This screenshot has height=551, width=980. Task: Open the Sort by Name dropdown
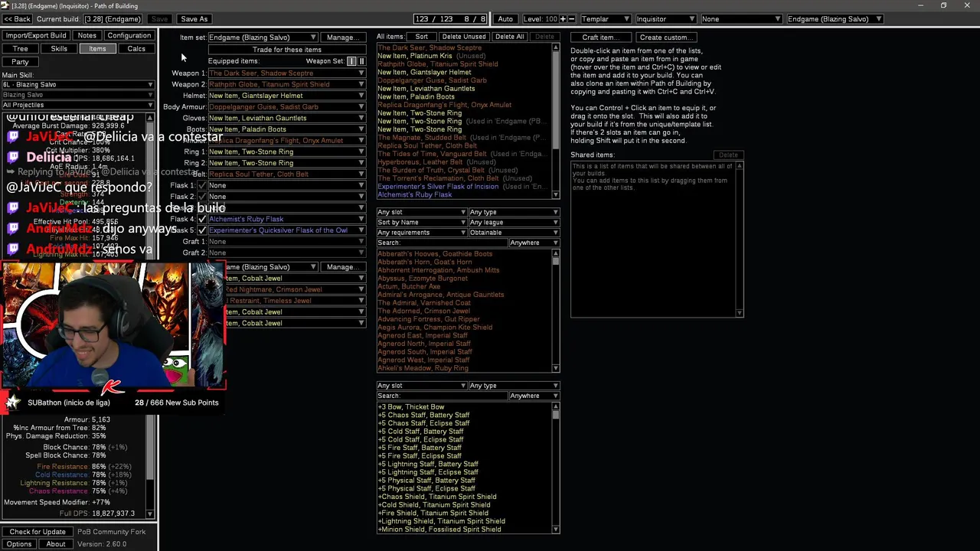click(x=421, y=223)
